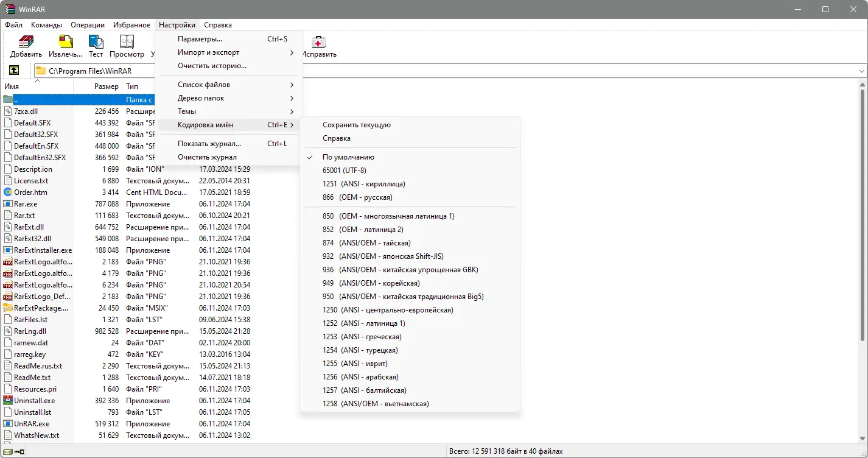The image size is (868, 458).
Task: Select the RarExtPackage MSIX package icon
Action: tap(8, 308)
